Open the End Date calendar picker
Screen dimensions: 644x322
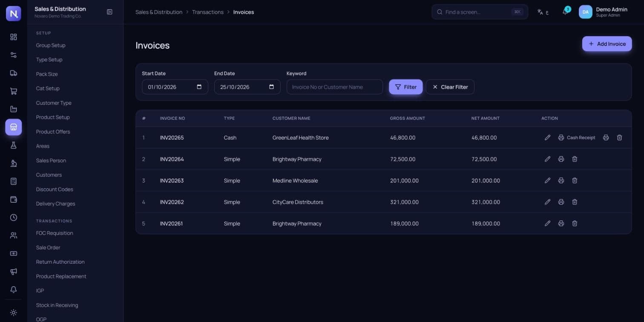(272, 87)
